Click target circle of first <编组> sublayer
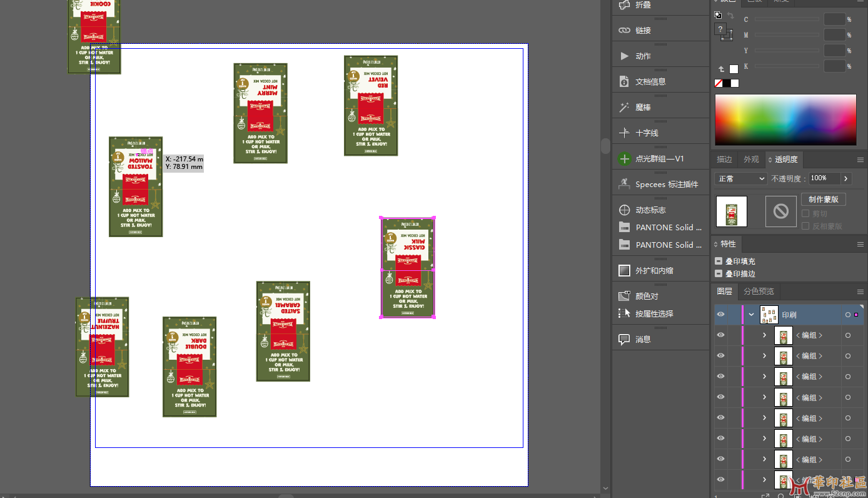Image resolution: width=868 pixels, height=498 pixels. pos(848,335)
